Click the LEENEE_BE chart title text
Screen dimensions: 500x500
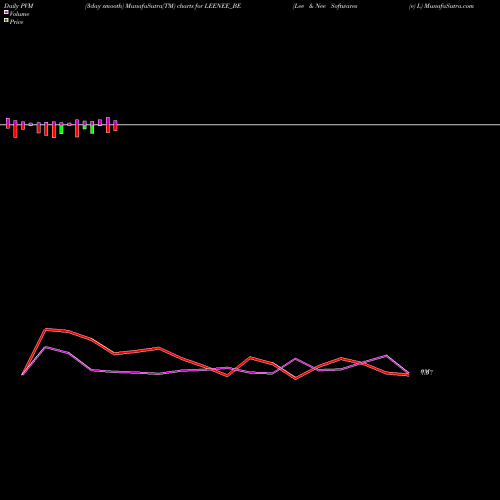(163, 6)
